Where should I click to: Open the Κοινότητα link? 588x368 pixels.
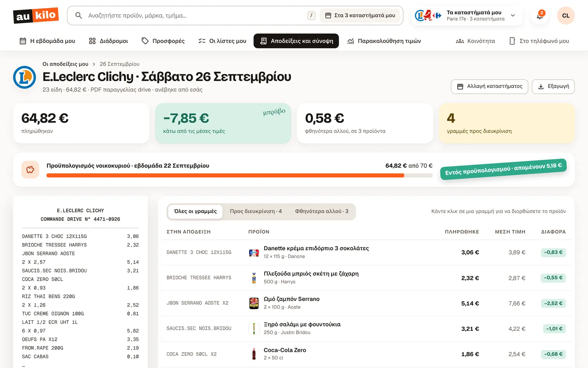[x=476, y=41]
